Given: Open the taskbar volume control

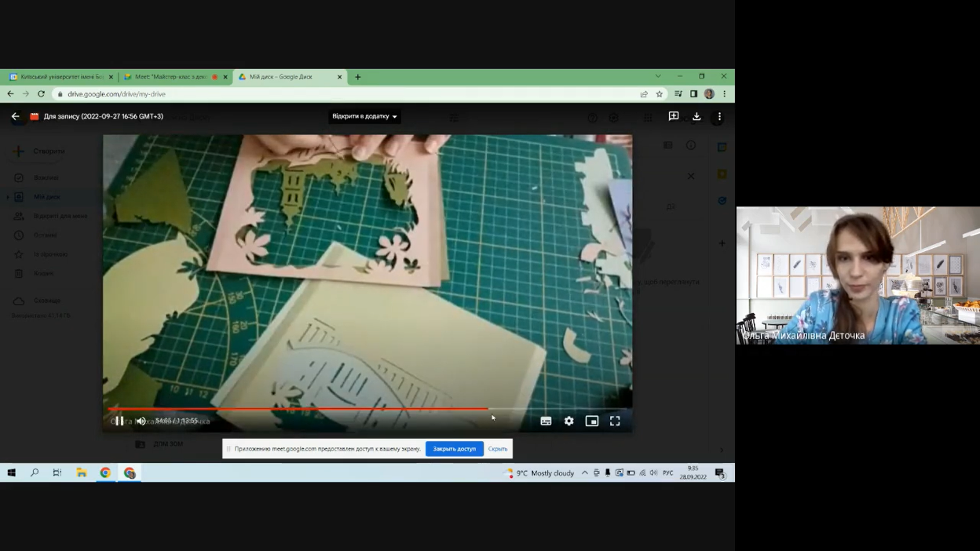Looking at the screenshot, I should [x=653, y=473].
